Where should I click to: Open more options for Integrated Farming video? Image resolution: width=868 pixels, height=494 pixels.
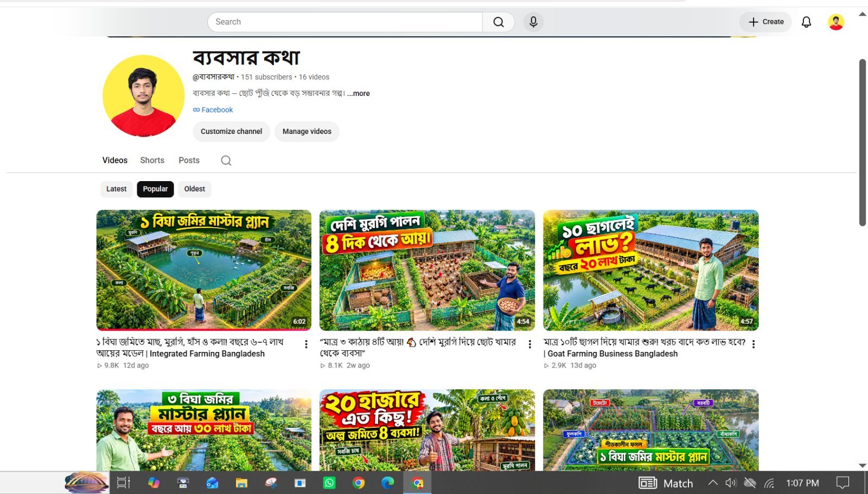[x=306, y=344]
